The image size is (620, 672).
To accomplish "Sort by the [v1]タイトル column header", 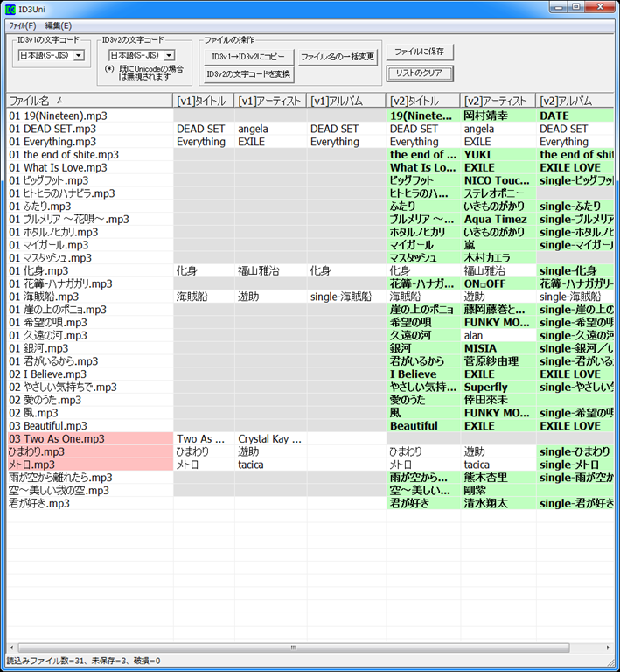I will click(x=204, y=101).
